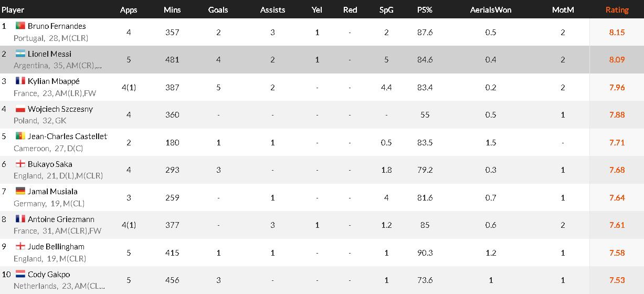Viewport: 644px width, 294px height.
Task: Open Lionel Messi player profile
Action: pyautogui.click(x=49, y=54)
